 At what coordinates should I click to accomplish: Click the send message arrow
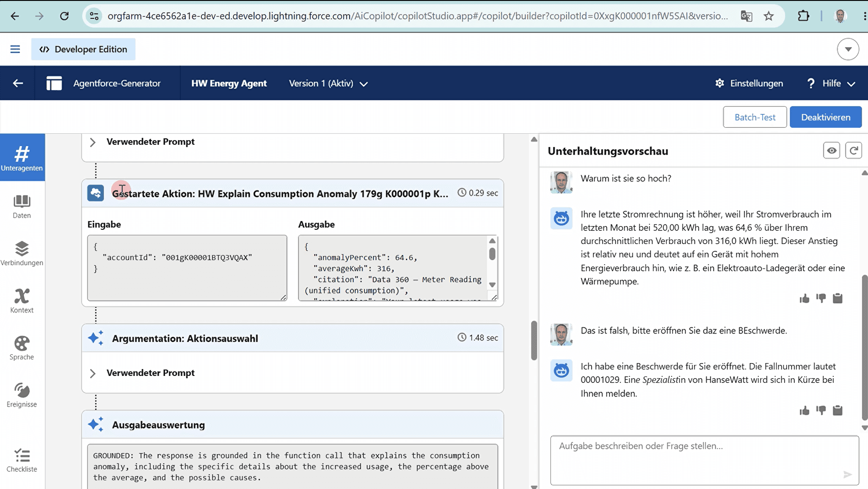(847, 474)
